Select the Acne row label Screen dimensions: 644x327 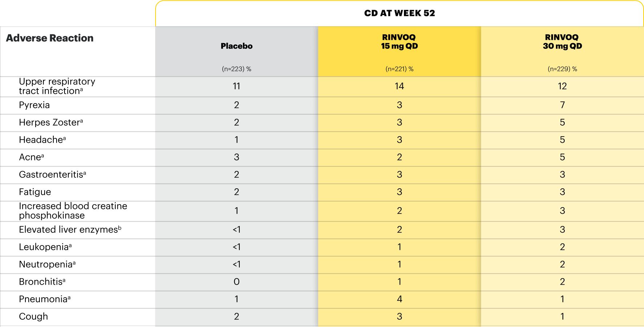tap(32, 157)
